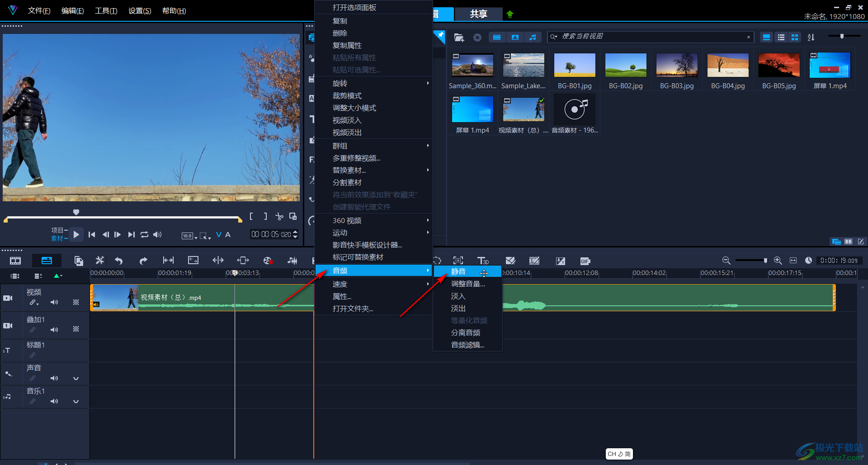Choose 调整音量... from submenu

tap(467, 284)
